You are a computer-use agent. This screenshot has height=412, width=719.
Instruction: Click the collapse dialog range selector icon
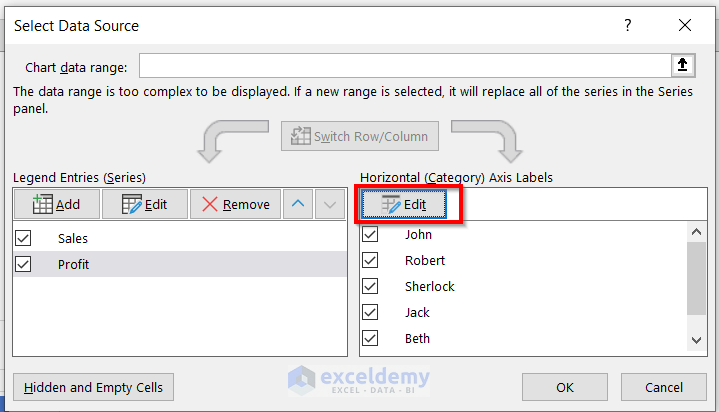tap(683, 66)
